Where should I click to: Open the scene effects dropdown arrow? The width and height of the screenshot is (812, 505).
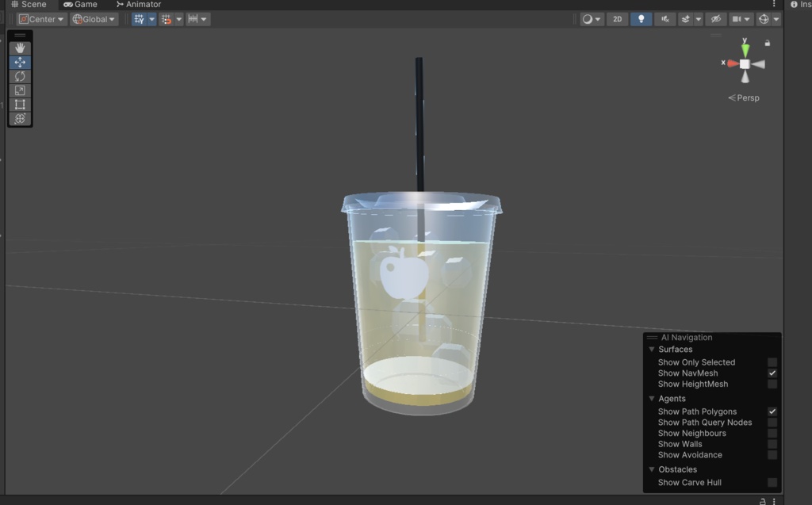699,19
